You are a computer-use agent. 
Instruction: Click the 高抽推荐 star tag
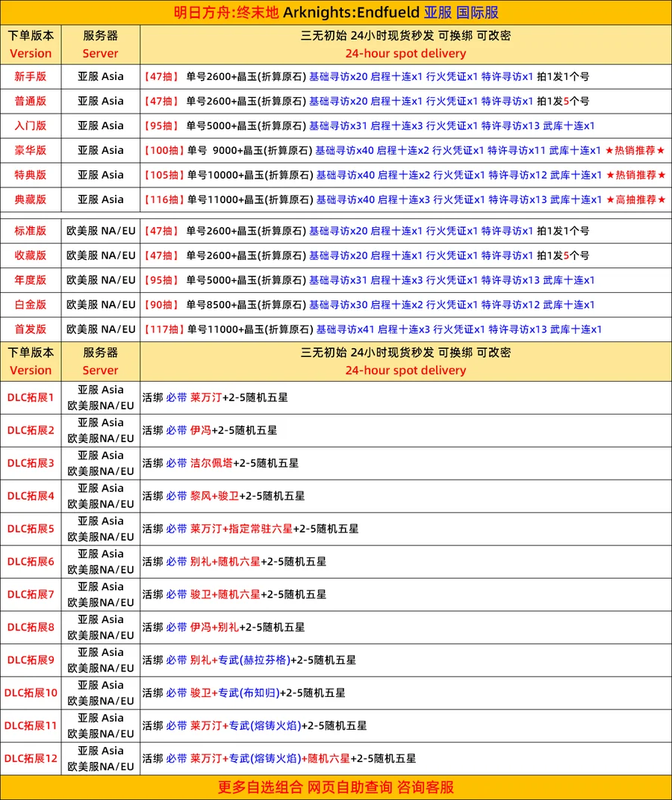[x=636, y=199]
